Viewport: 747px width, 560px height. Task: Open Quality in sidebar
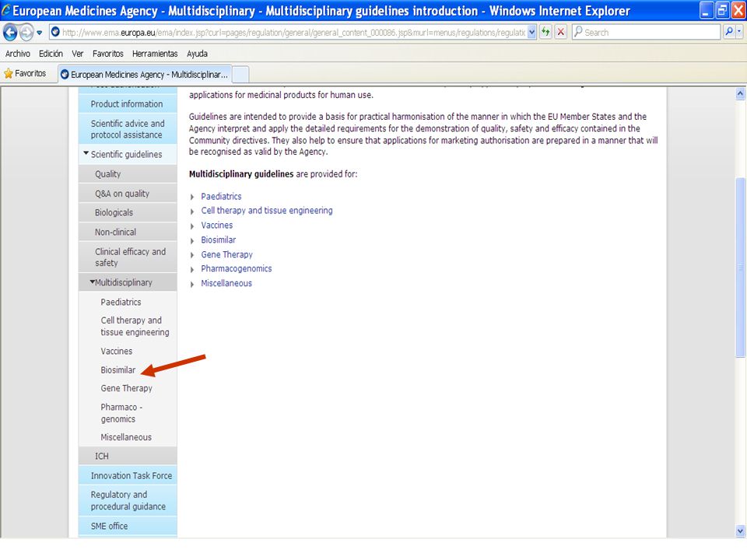[127, 173]
